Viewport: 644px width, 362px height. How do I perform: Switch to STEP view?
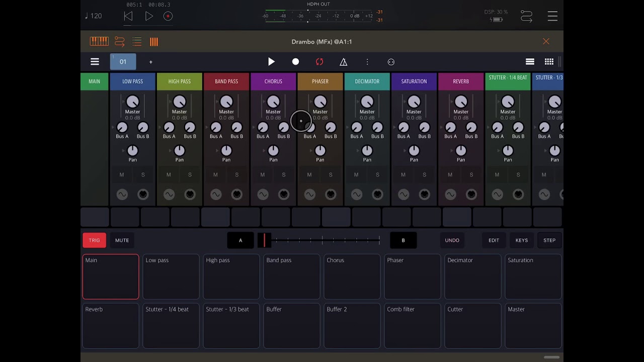click(549, 240)
